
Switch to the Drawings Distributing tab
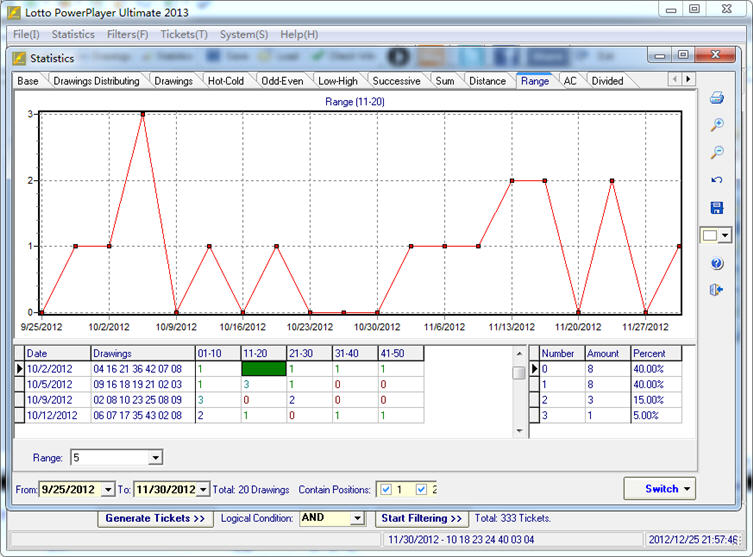(96, 81)
